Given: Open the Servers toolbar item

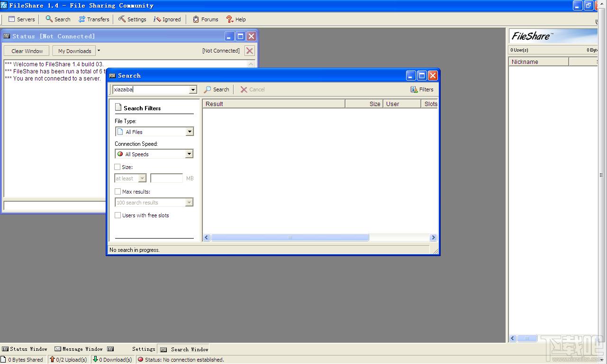Looking at the screenshot, I should click(x=21, y=19).
